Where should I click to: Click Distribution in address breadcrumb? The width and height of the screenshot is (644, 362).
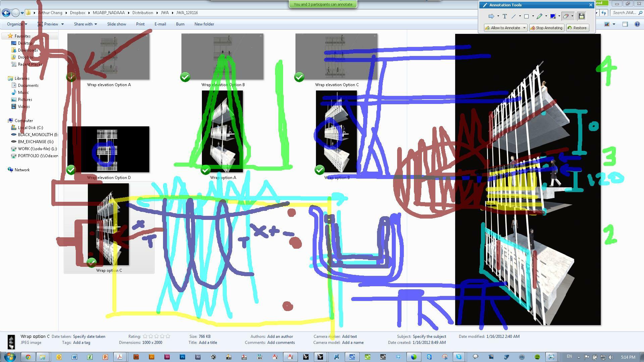coord(143,13)
